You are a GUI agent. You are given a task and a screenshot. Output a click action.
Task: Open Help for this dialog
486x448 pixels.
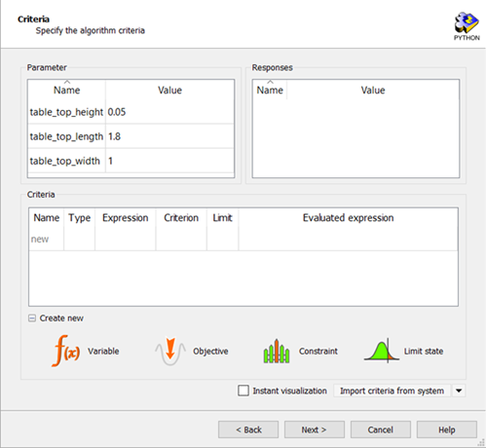[x=447, y=429]
